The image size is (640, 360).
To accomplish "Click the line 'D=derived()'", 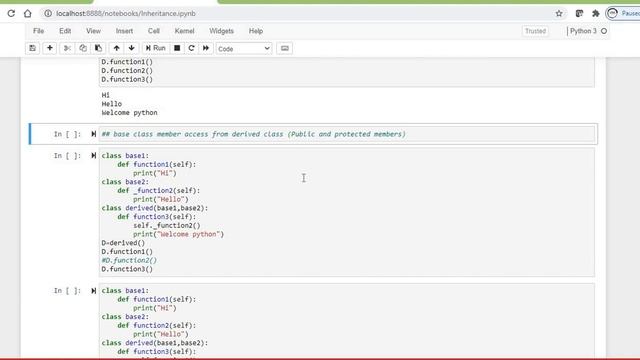I will 123,243.
